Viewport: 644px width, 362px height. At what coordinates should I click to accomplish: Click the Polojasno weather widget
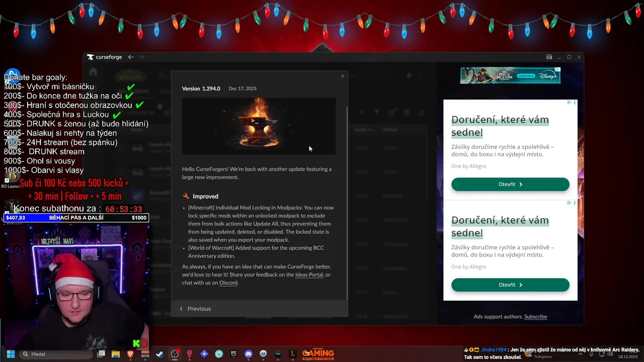pyautogui.click(x=538, y=355)
